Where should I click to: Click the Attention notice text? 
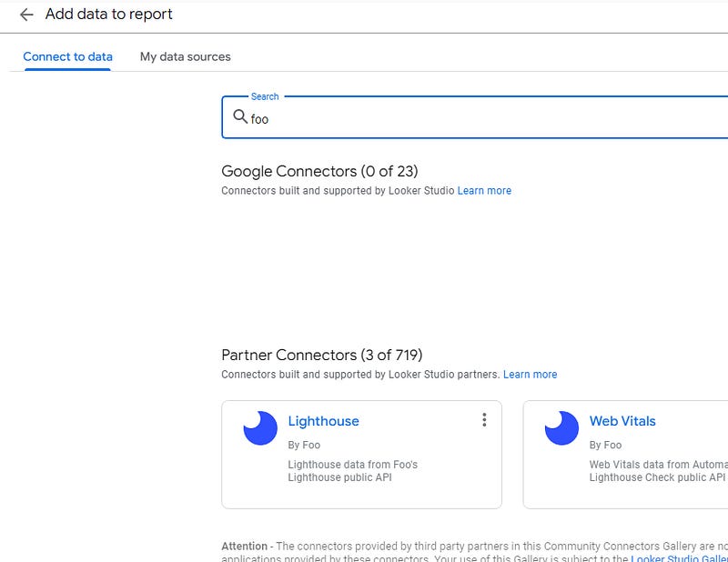[474, 552]
